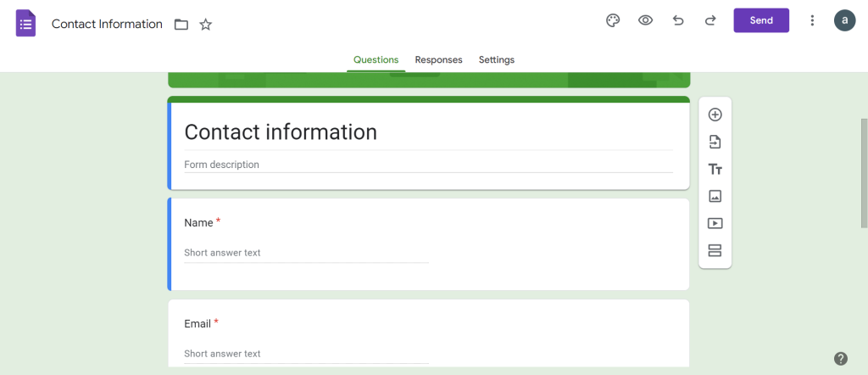Switch to the Responses tab
This screenshot has width=868, height=375.
coord(438,60)
